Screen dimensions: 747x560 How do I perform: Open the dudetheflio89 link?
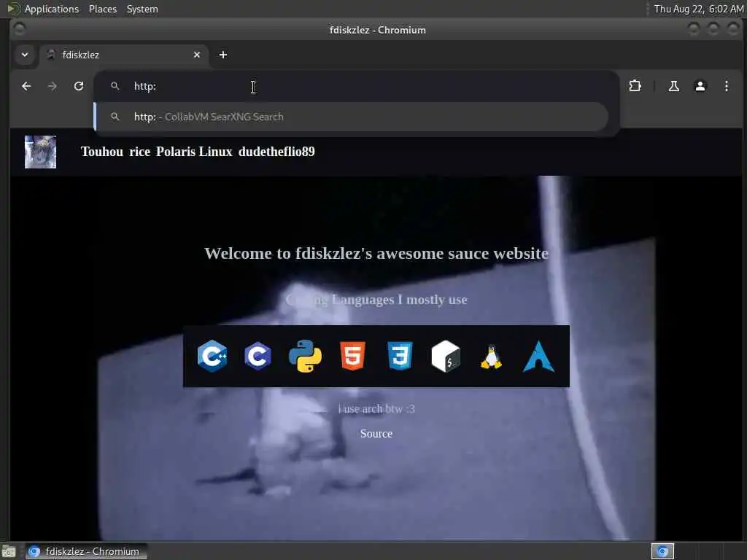[x=276, y=152]
